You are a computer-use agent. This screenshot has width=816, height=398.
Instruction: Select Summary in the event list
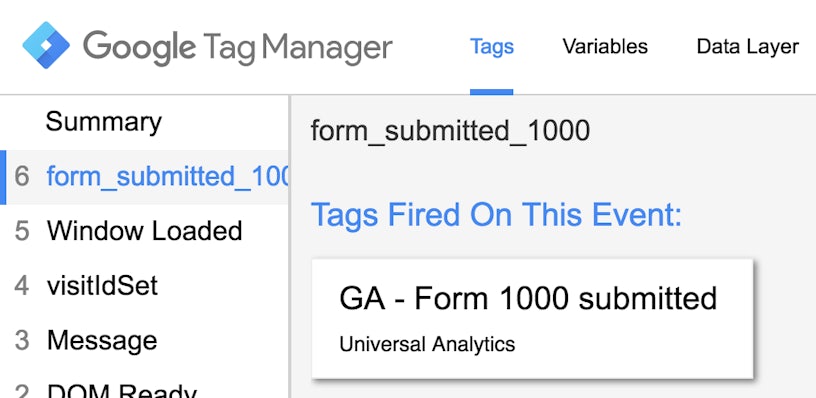[104, 122]
